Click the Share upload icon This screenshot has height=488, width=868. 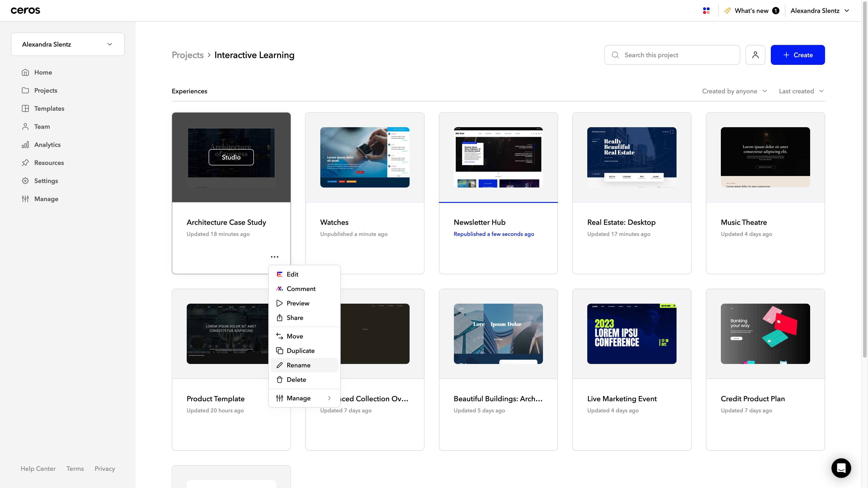pos(279,318)
